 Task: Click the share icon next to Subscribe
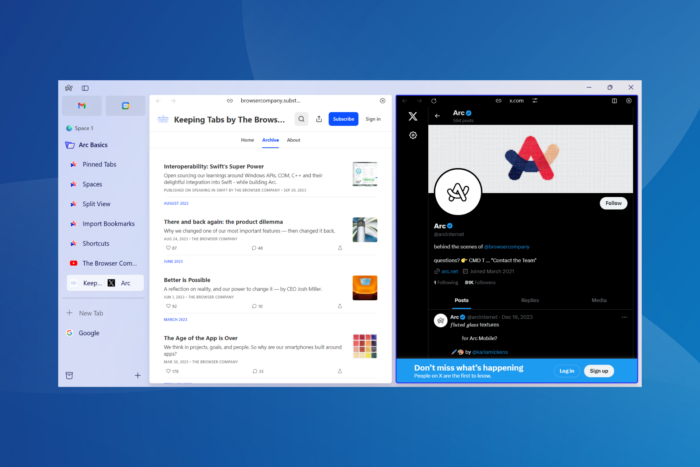[x=319, y=119]
